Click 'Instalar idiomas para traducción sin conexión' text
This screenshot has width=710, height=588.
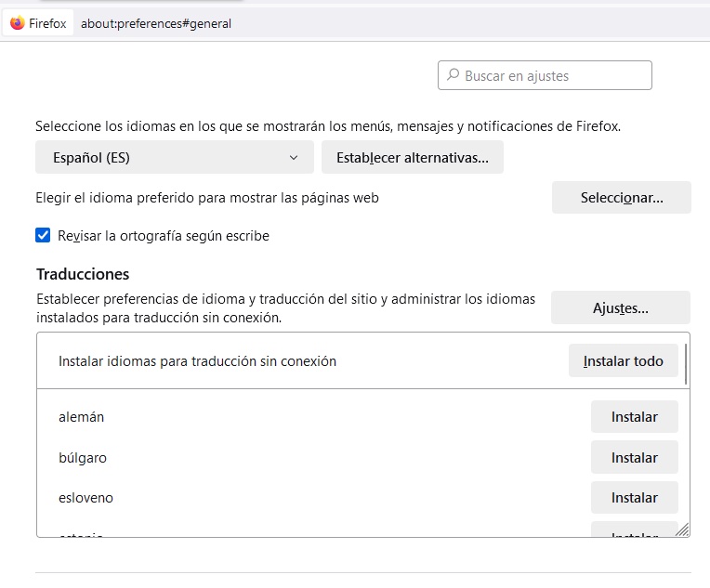(197, 360)
